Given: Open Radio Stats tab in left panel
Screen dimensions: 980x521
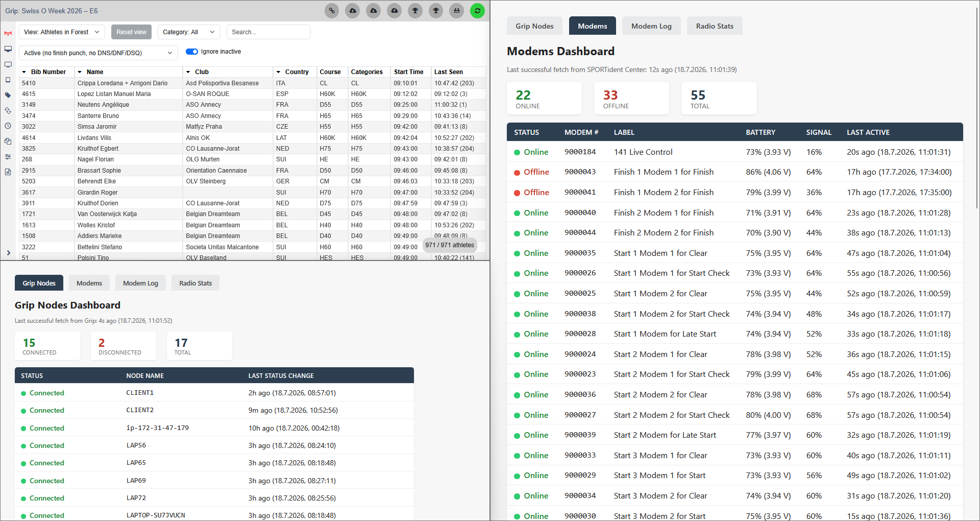Looking at the screenshot, I should 195,283.
